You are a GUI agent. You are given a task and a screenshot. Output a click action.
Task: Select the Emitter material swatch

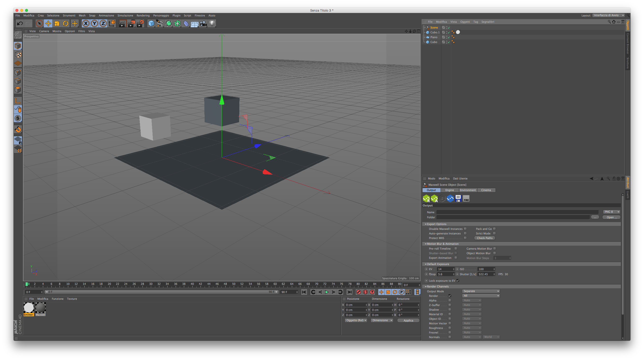29,308
